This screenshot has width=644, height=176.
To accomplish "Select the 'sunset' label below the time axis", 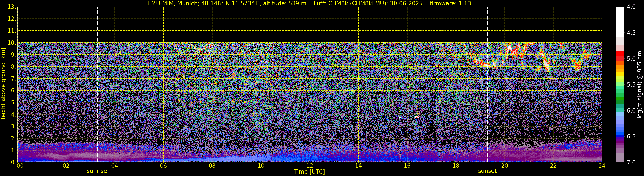I will tap(487, 171).
